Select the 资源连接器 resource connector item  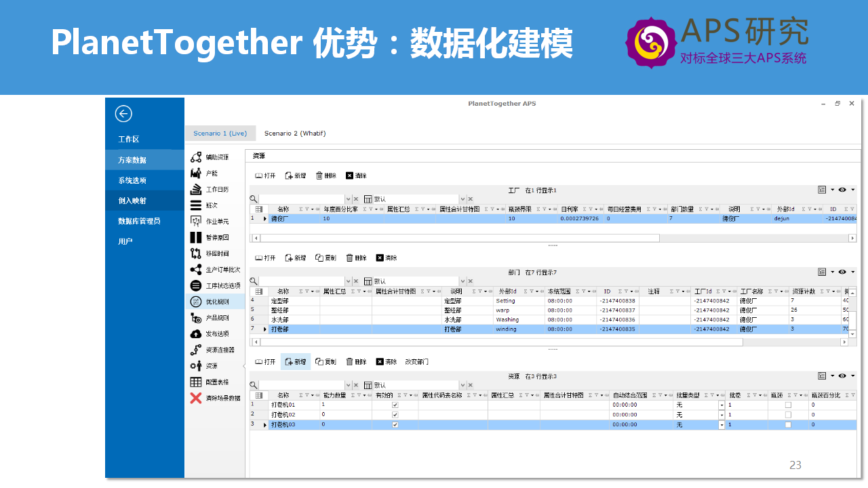pyautogui.click(x=213, y=350)
